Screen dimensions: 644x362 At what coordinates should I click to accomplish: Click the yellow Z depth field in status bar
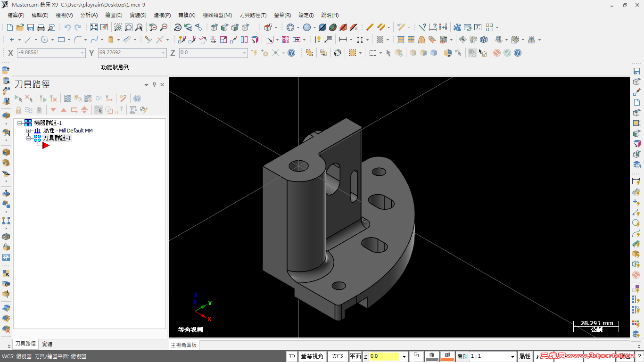click(x=385, y=356)
